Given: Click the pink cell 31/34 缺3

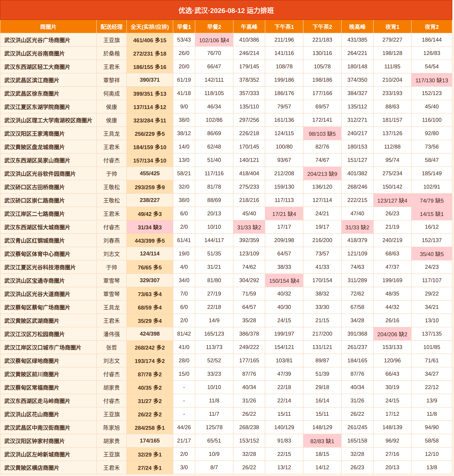Looking at the screenshot, I should point(149,227).
